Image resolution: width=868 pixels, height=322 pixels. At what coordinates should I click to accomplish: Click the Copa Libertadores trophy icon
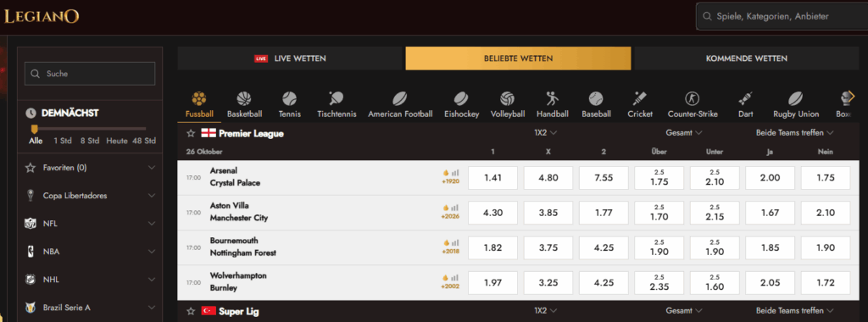31,195
